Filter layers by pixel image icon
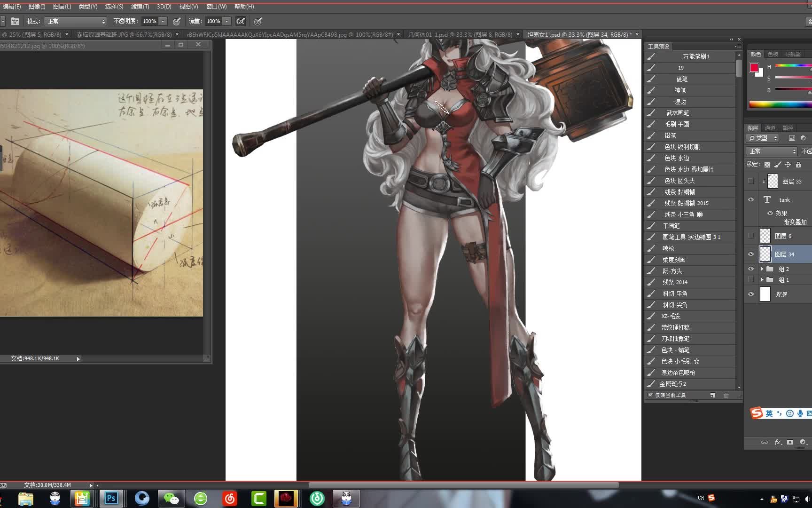 [792, 138]
